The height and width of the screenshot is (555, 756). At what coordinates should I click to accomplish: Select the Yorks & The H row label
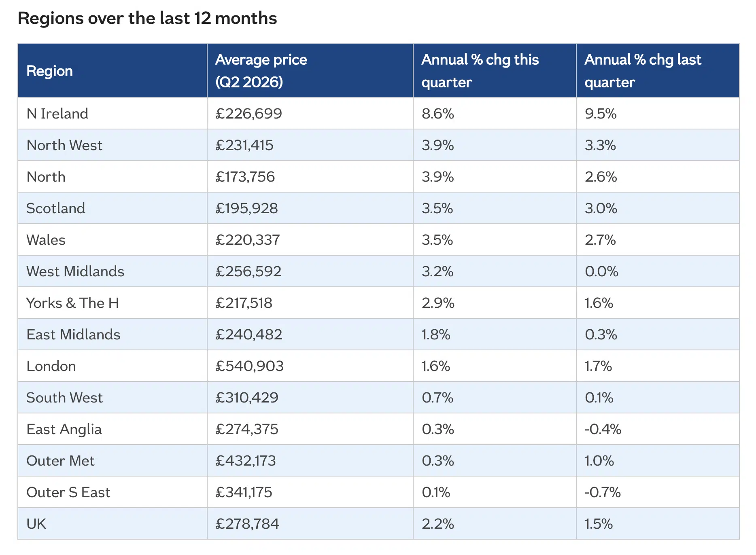pyautogui.click(x=73, y=303)
